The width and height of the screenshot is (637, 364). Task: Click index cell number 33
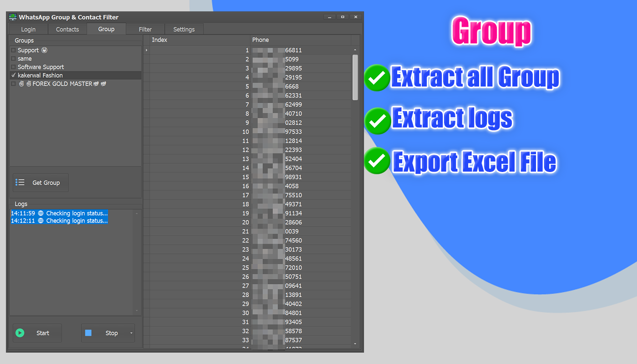pos(200,340)
